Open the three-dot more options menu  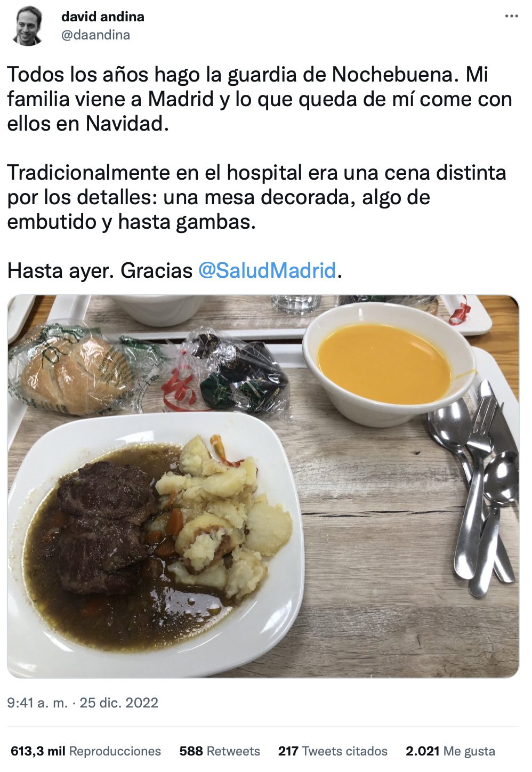pos(511,17)
